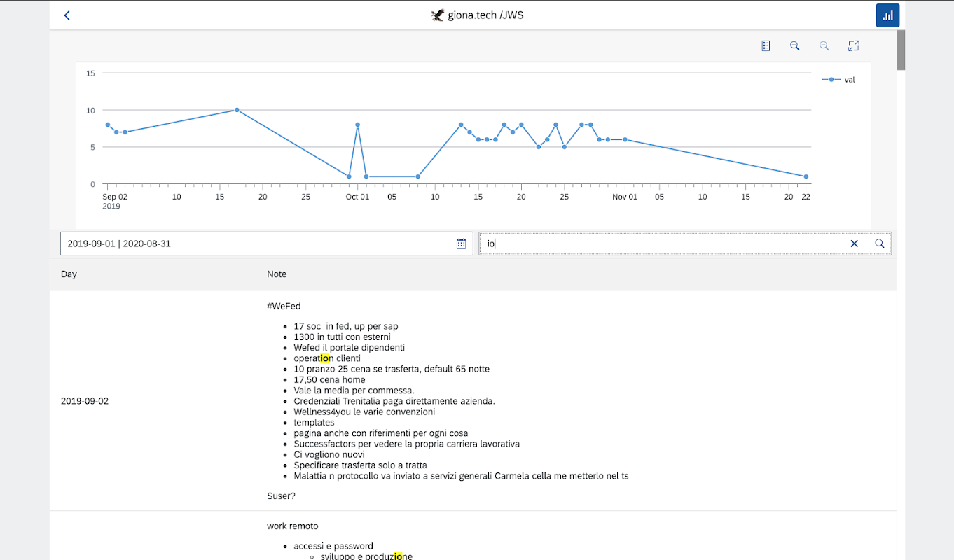Clear the search text with X
Screen dimensions: 954x560
[x=854, y=244]
